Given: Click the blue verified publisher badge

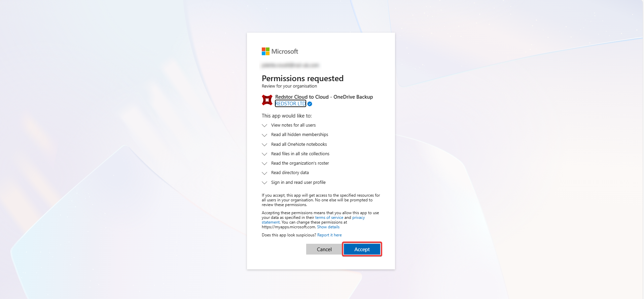Looking at the screenshot, I should (310, 104).
